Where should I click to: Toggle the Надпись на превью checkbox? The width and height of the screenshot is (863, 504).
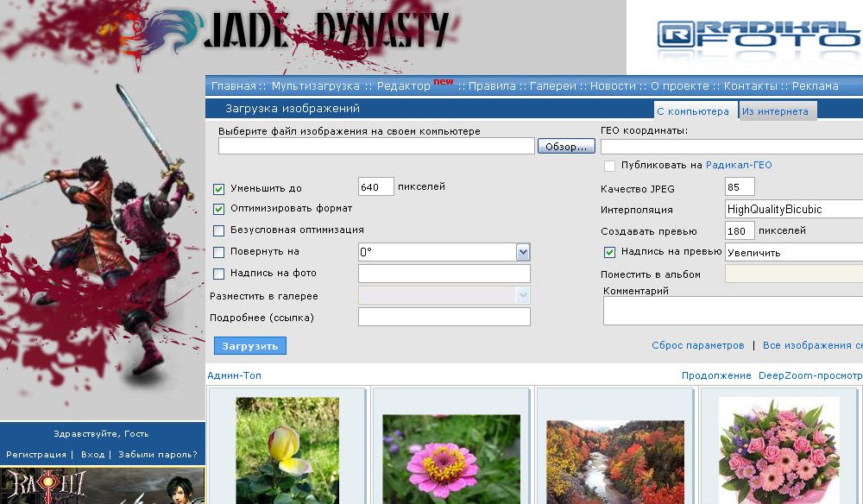tap(609, 253)
